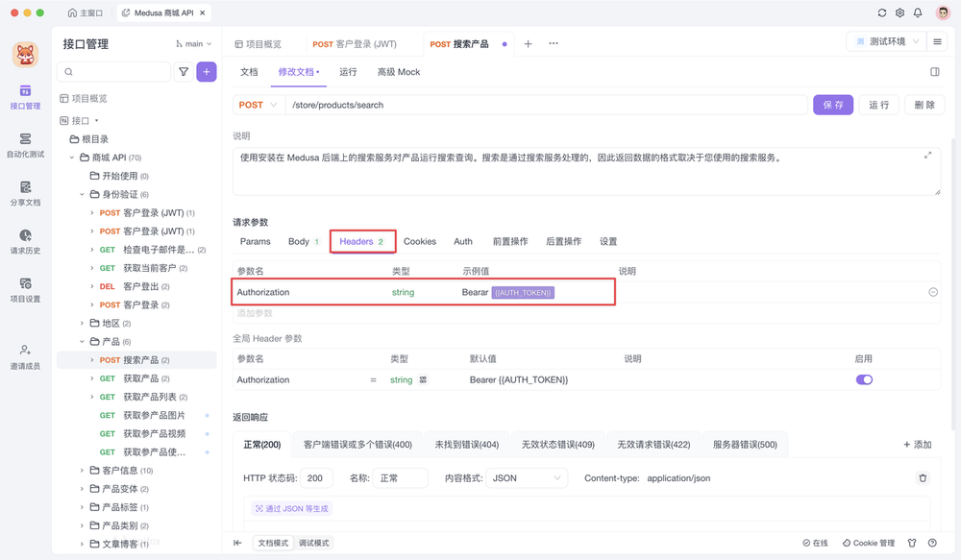Open Cookie 管理 in the status bar
Viewport: 961px width, 560px height.
coord(867,543)
